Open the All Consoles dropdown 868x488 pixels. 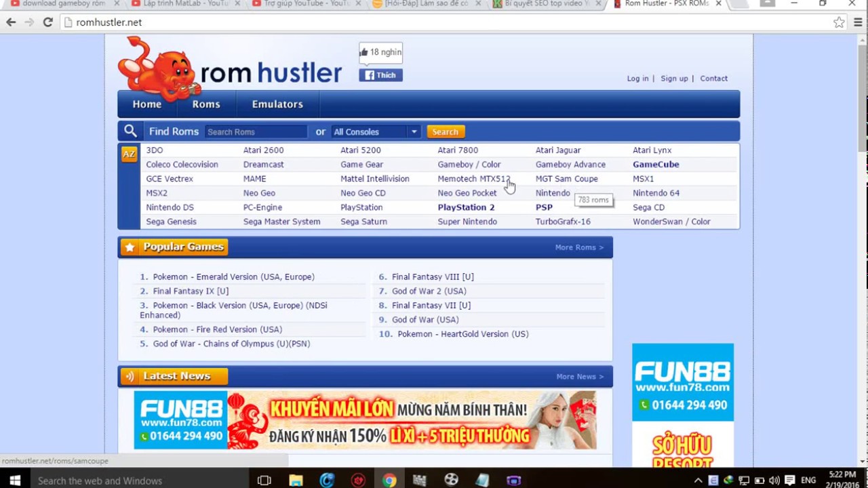(x=376, y=131)
